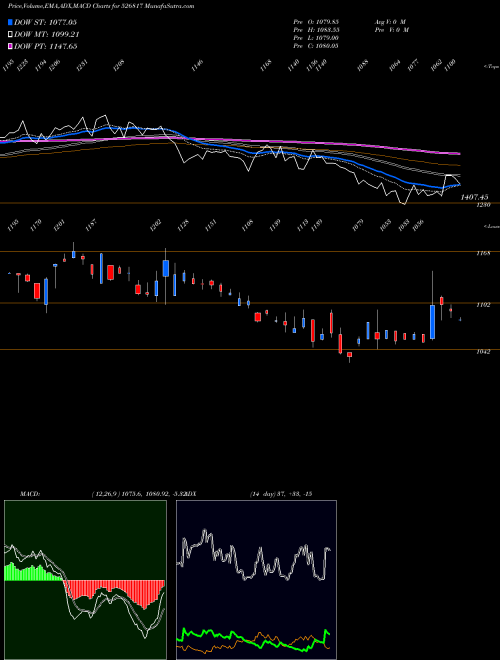The width and height of the screenshot is (500, 660).
Task: Click the 'Avg V: 0 M' readout
Action: pos(390,22)
